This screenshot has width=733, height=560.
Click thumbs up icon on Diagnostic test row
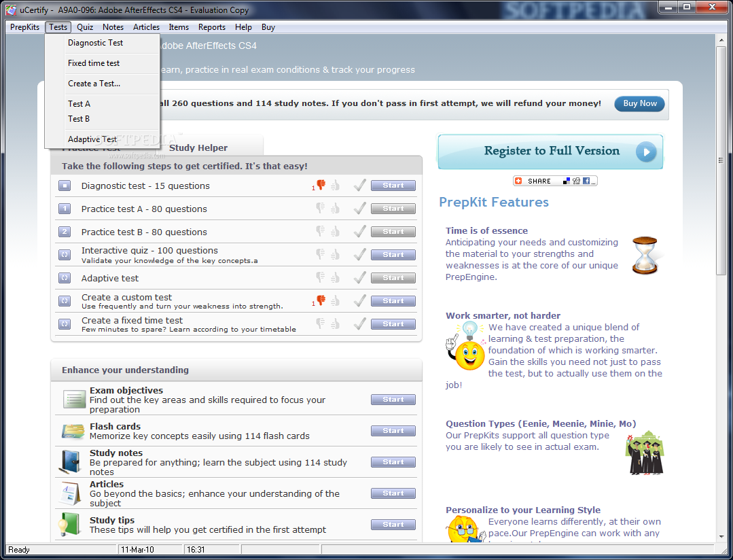(x=335, y=186)
